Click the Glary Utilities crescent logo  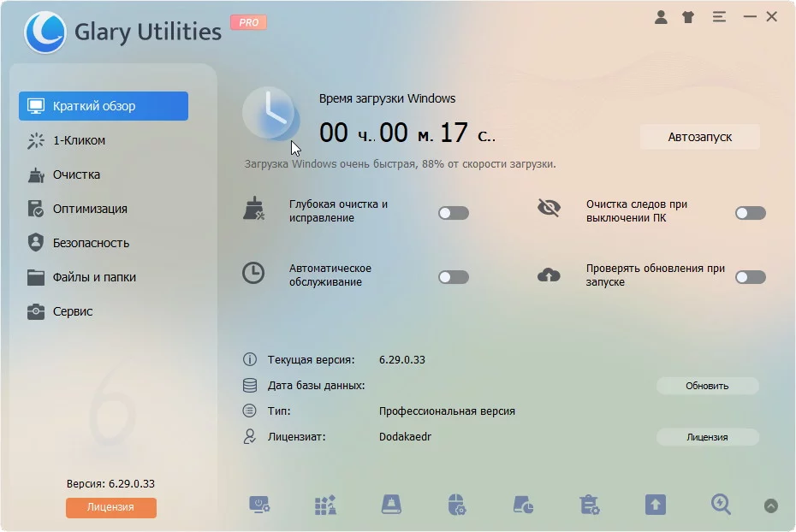45,32
